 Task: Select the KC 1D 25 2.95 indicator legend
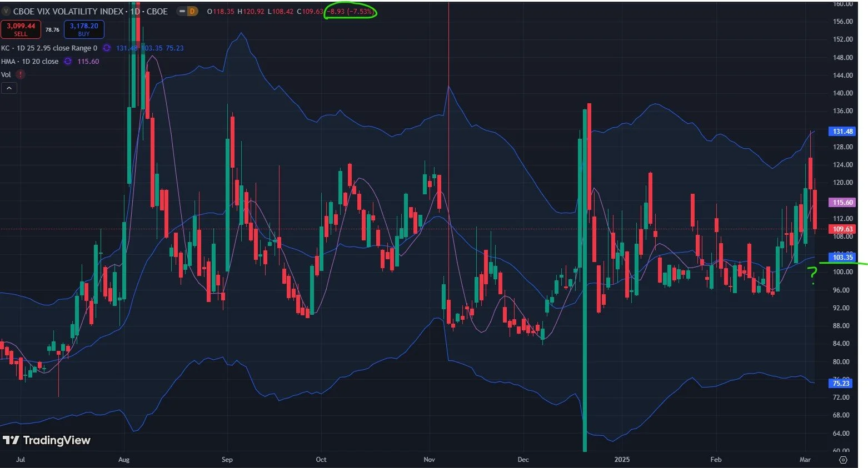coord(49,48)
